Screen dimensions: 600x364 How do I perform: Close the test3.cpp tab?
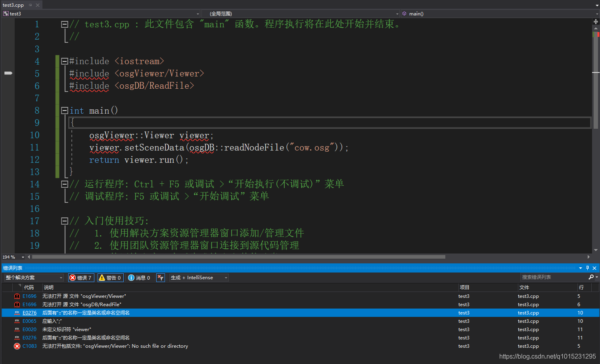38,5
